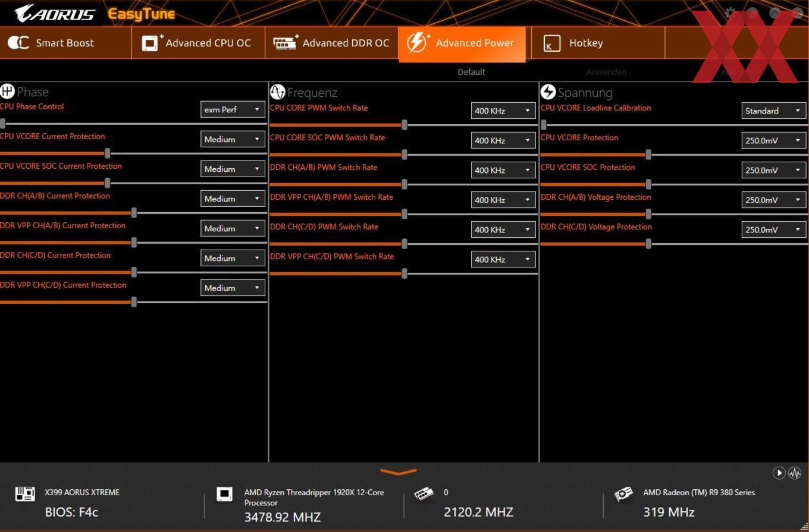Click the CPU VCORE SOC Protection slider handle
Viewport: 809px width, 532px height.
click(648, 184)
